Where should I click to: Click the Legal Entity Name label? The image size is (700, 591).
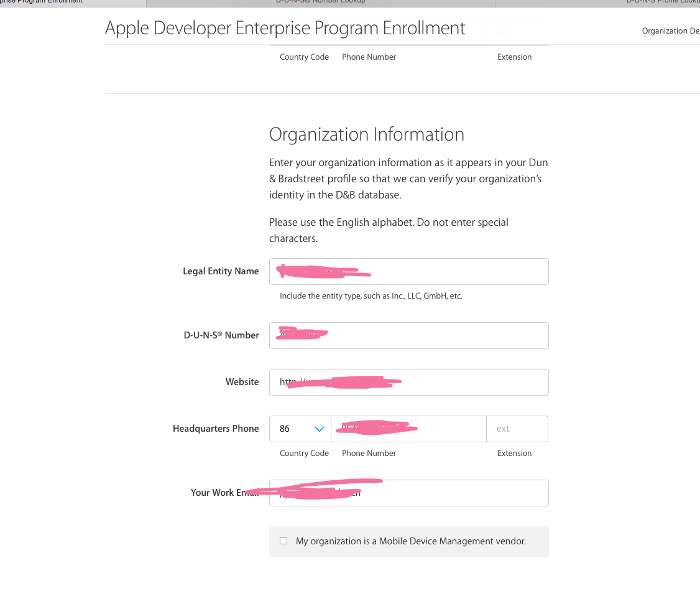coord(221,271)
